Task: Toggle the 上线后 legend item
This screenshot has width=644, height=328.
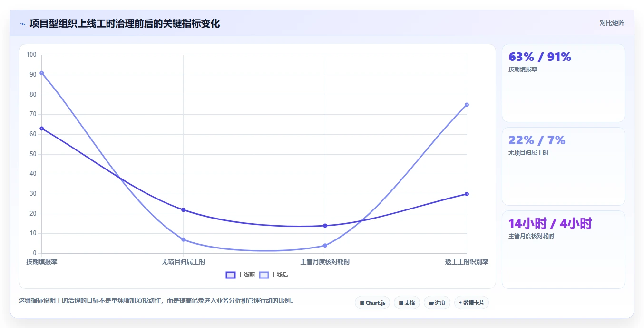Action: coord(273,275)
